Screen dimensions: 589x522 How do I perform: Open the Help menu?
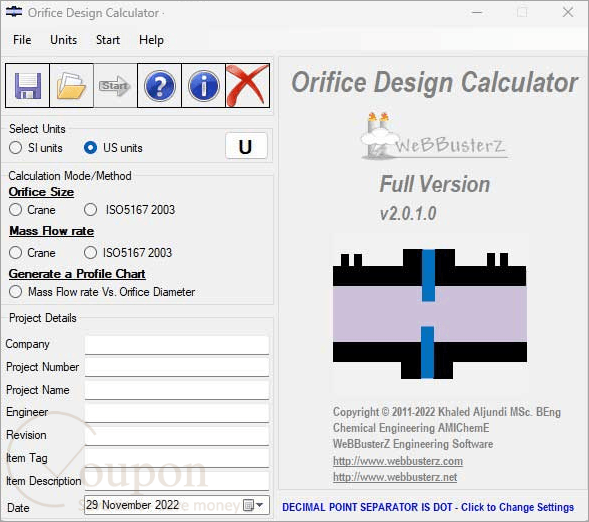pyautogui.click(x=151, y=40)
